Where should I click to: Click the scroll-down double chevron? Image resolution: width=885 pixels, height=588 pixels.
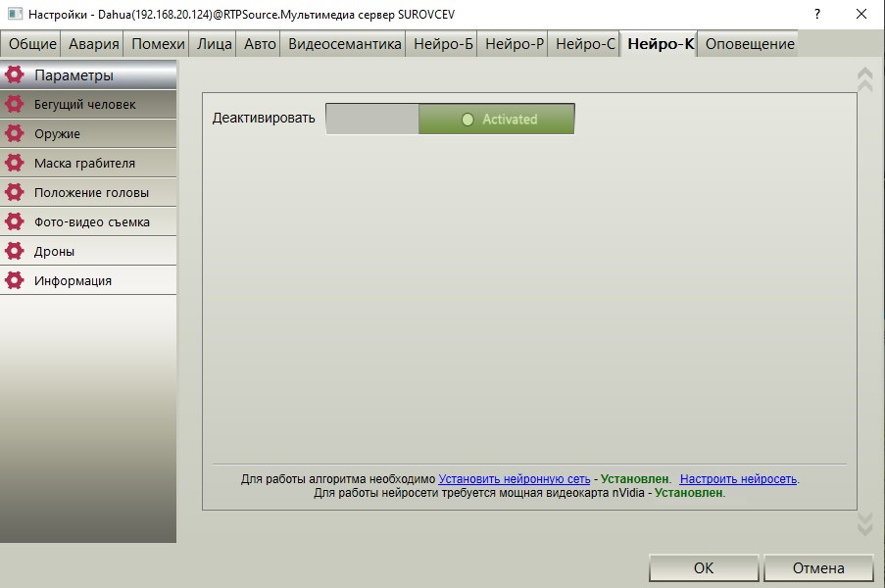(x=864, y=523)
